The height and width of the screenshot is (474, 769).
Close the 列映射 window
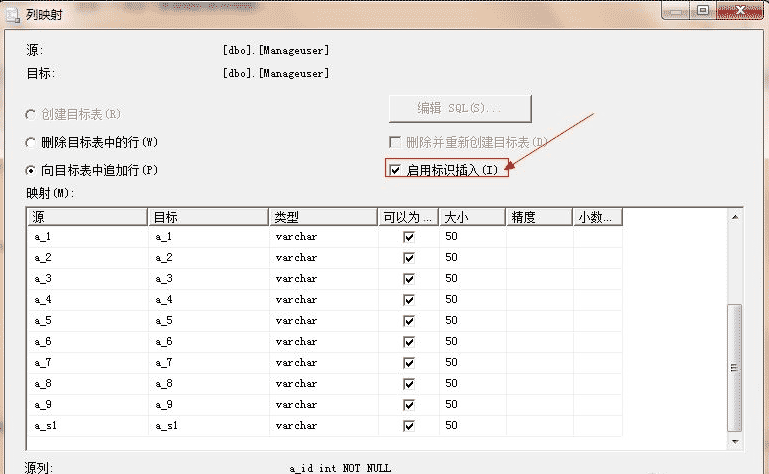pyautogui.click(x=740, y=10)
